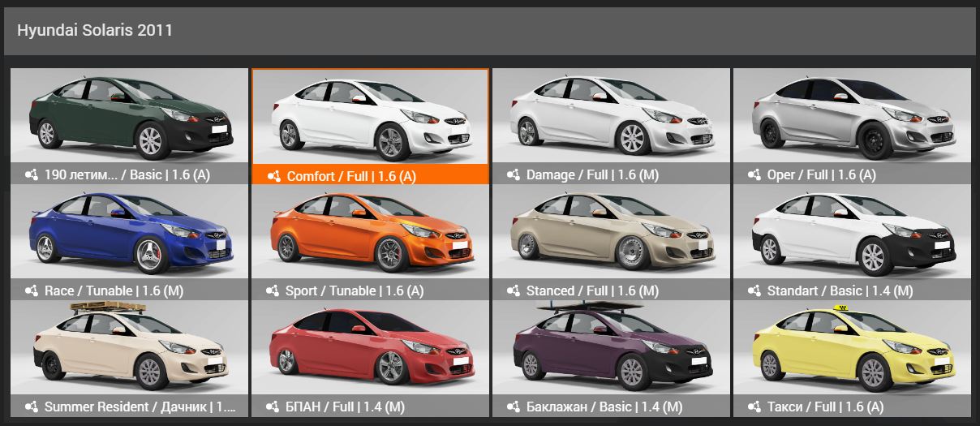Click the config icon next to Damage / Full
The image size is (980, 426).
513,174
